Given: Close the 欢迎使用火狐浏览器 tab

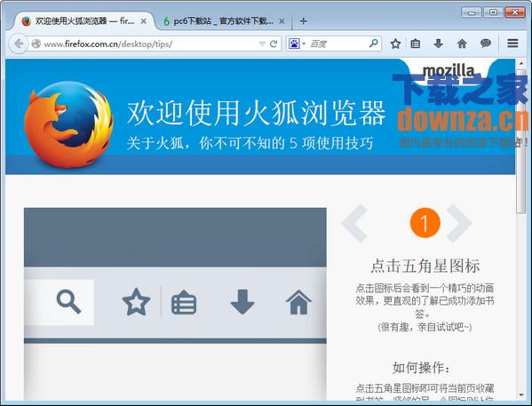Looking at the screenshot, I should [x=144, y=21].
